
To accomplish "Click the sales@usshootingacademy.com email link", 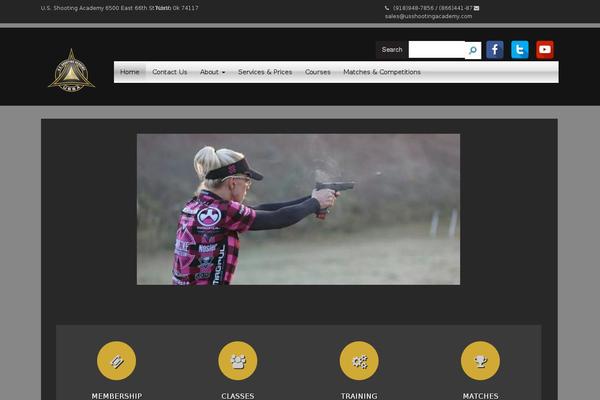I will pyautogui.click(x=428, y=16).
